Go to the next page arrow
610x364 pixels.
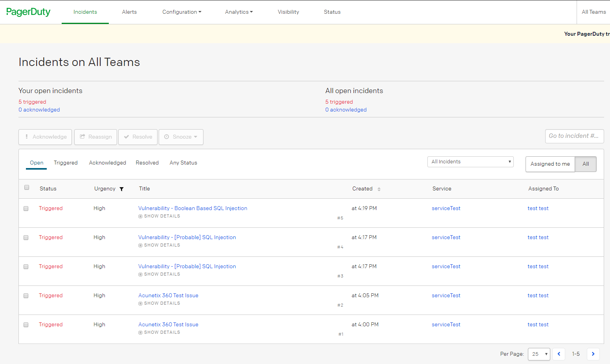click(x=593, y=354)
